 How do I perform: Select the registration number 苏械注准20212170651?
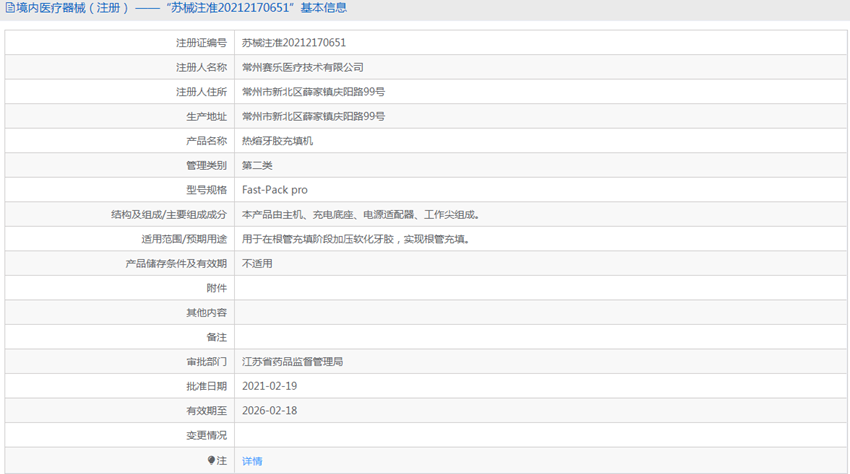point(294,43)
